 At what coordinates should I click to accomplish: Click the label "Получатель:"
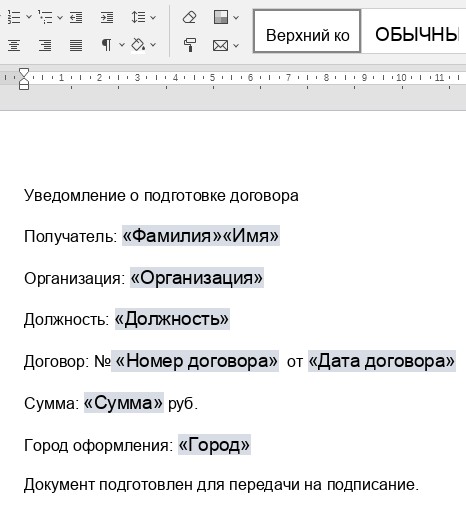[71, 237]
